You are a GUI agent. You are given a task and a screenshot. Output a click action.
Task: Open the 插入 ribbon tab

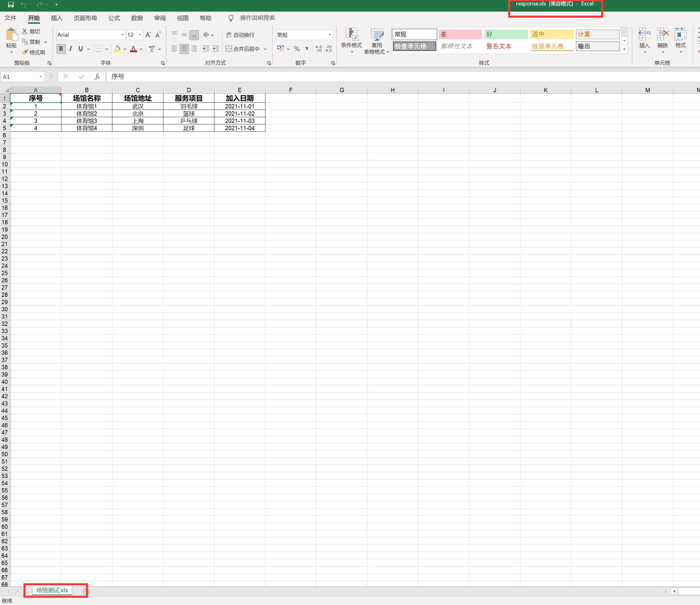click(x=56, y=18)
